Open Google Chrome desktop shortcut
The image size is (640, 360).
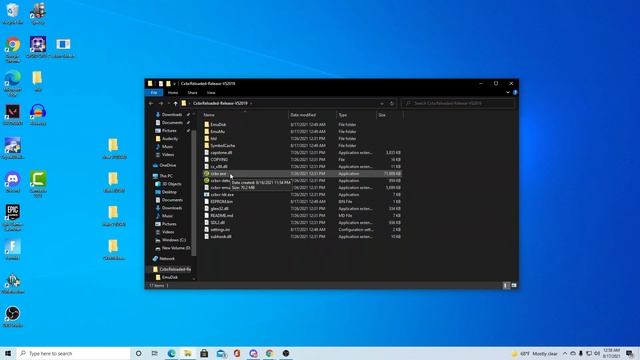pos(13,49)
